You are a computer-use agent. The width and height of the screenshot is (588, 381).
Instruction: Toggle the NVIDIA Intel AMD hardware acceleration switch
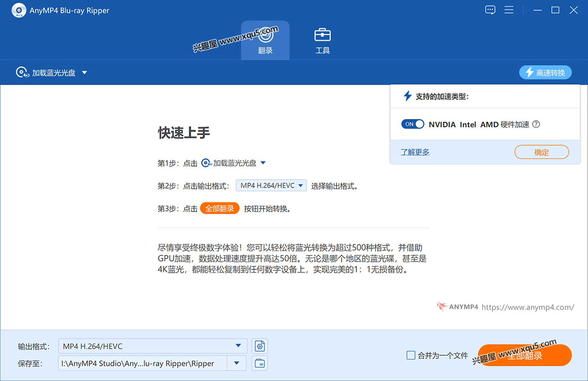(x=413, y=124)
